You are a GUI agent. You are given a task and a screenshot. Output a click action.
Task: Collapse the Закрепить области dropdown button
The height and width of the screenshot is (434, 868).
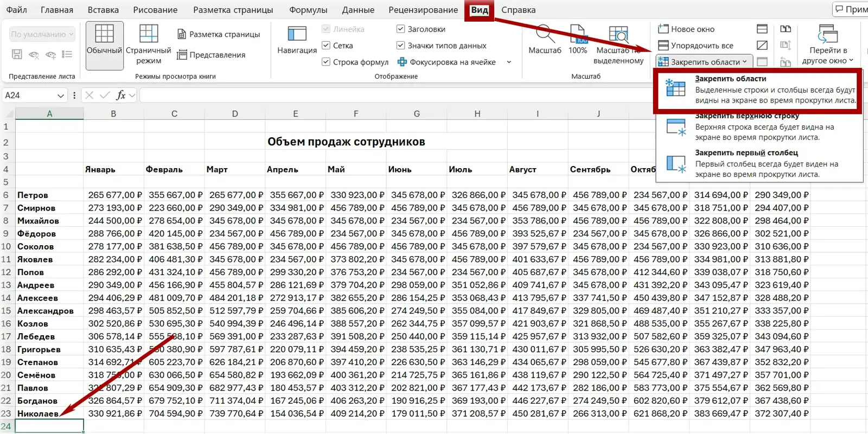[x=704, y=62]
